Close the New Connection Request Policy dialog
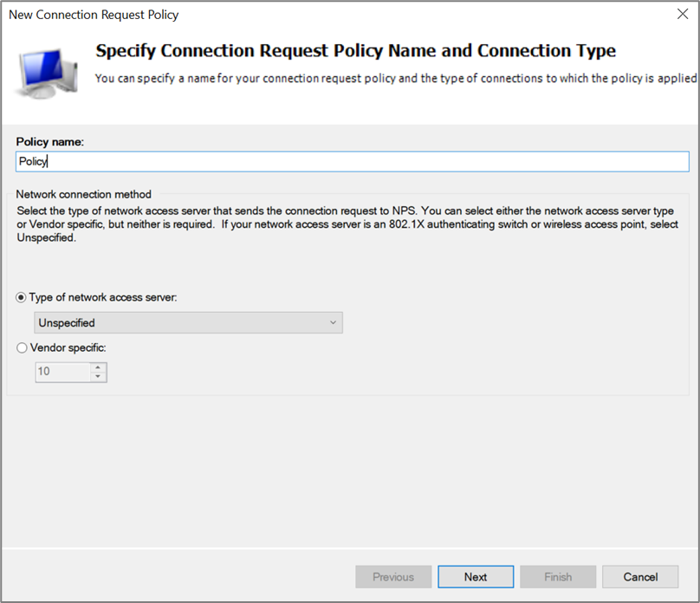 (x=682, y=15)
